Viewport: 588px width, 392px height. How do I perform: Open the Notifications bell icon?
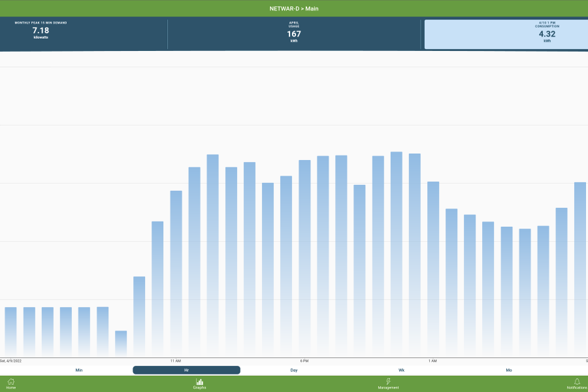coord(577,384)
